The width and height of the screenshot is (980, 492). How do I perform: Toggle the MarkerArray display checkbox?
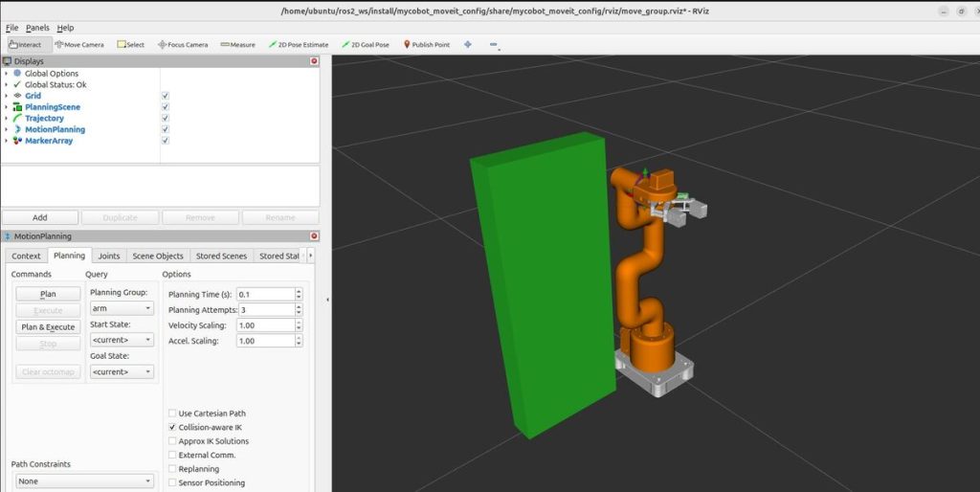[165, 141]
